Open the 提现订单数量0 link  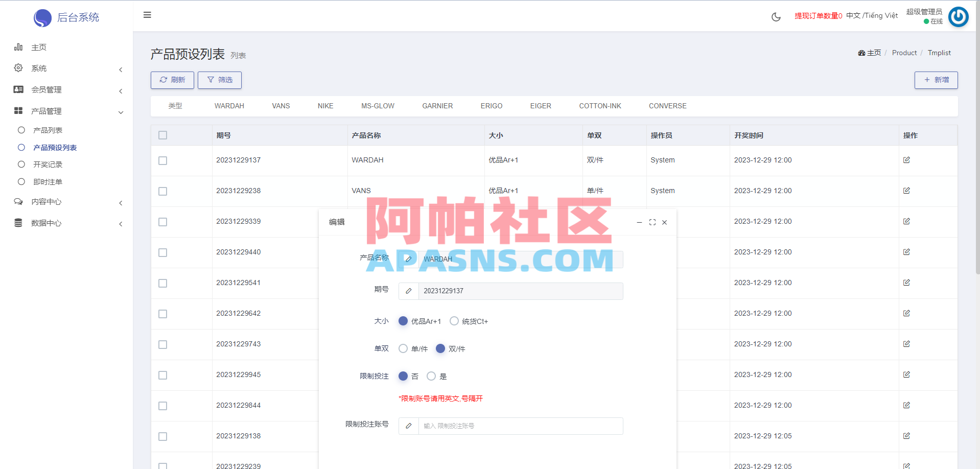point(818,15)
